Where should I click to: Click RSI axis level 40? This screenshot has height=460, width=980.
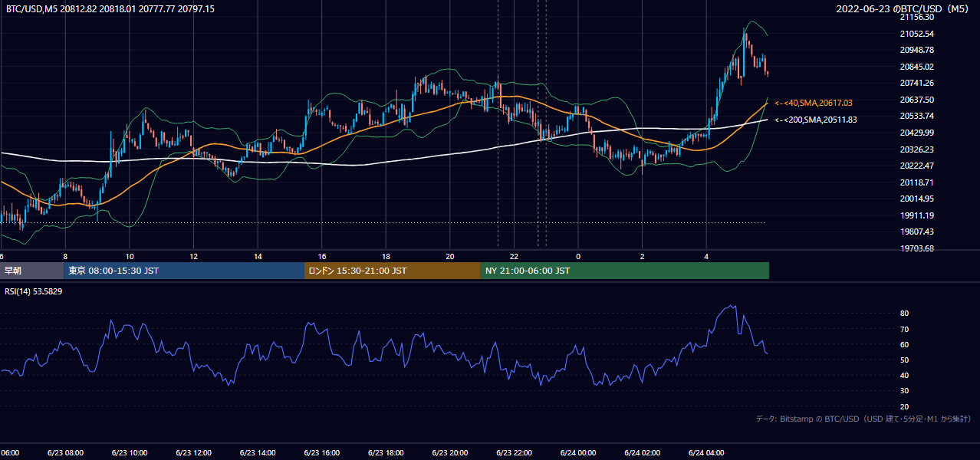(905, 375)
